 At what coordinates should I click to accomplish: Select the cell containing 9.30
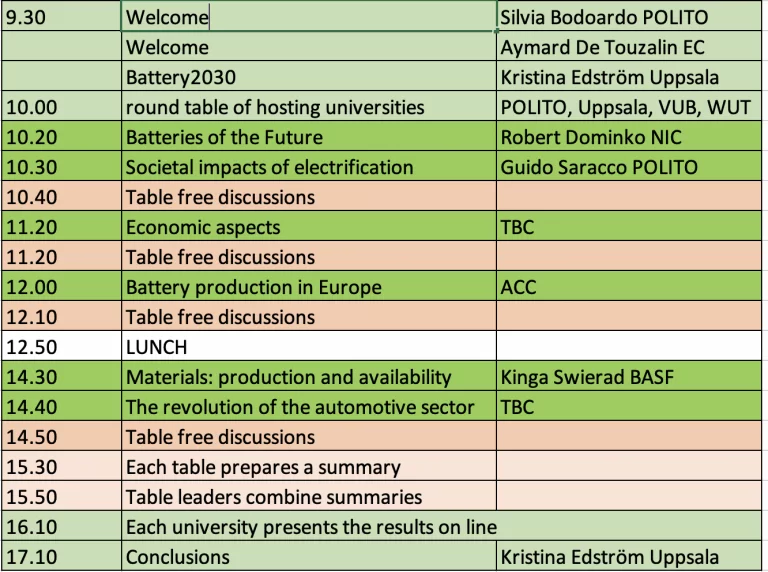coord(61,17)
